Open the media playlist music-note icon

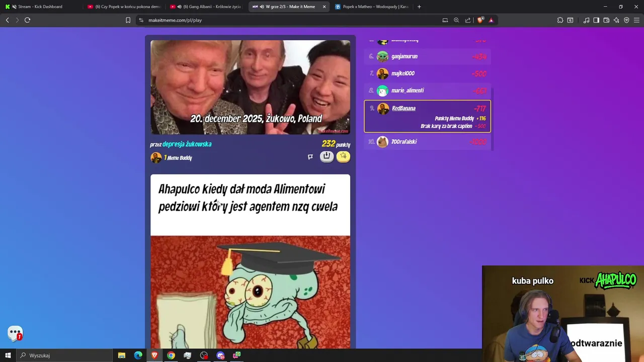click(586, 20)
